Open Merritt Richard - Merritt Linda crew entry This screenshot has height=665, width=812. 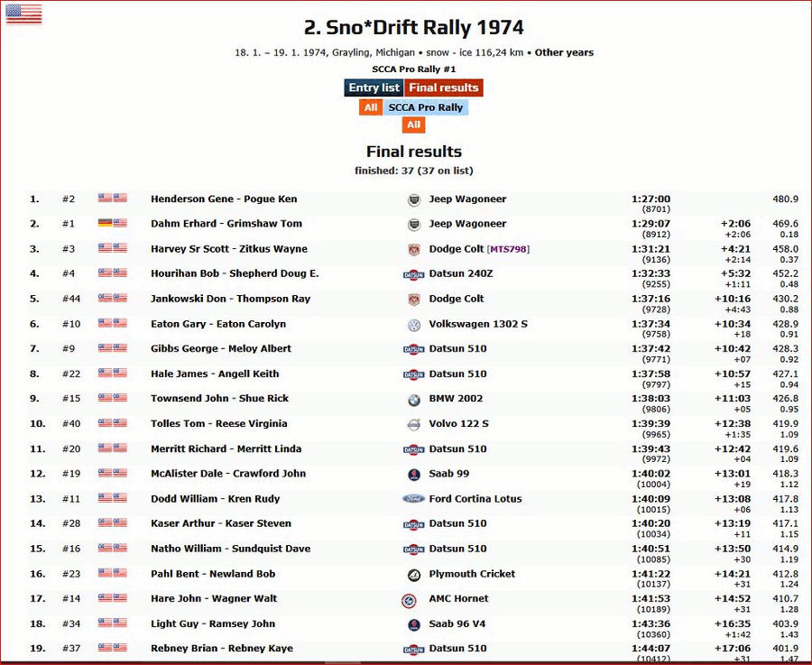coord(226,449)
